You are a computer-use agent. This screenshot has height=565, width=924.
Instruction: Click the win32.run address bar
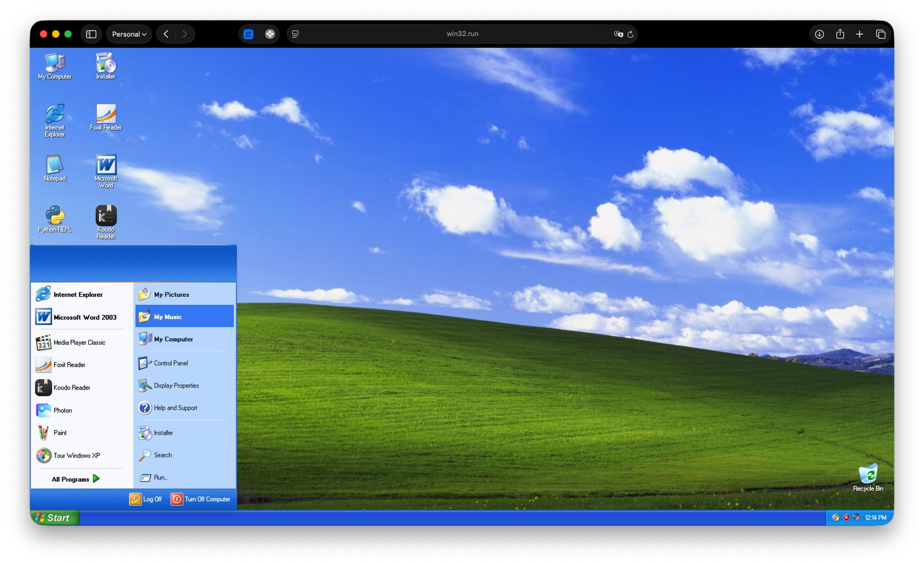tap(462, 34)
